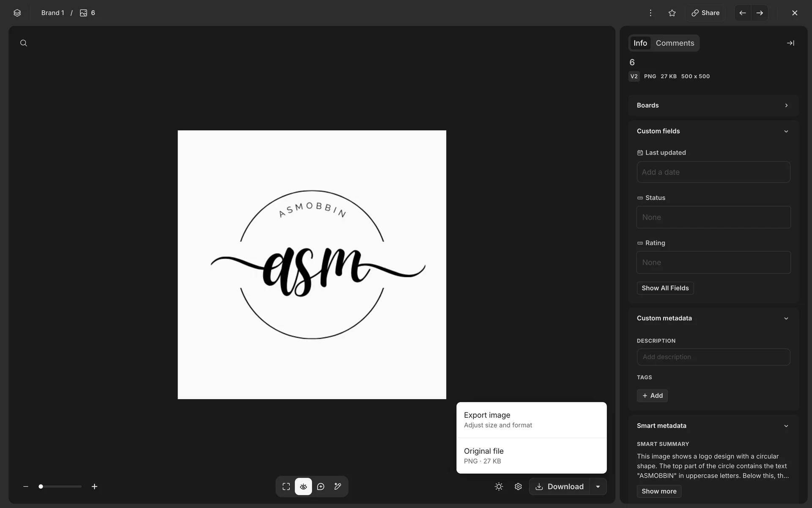Click the Show All Fields button
Viewport: 812px width, 508px height.
coord(665,288)
